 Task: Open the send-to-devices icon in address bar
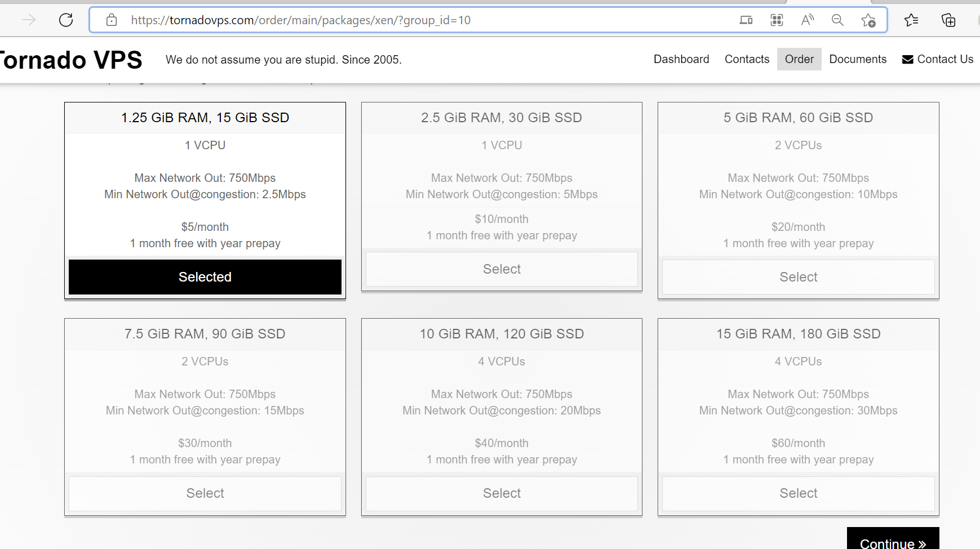pyautogui.click(x=746, y=20)
